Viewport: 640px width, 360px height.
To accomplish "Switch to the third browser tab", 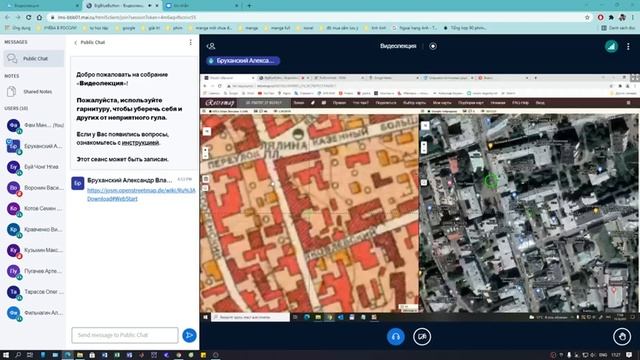I will tap(202, 6).
